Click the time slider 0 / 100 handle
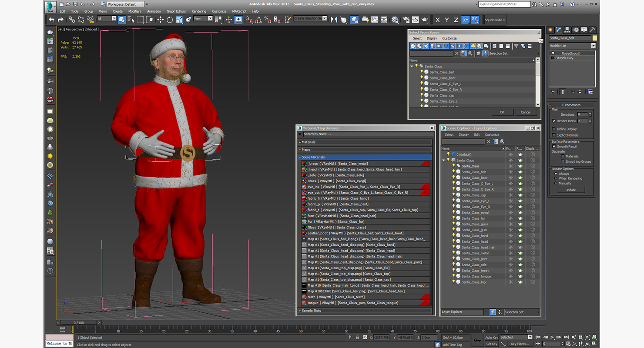Screen dimensions: 644x348 pos(79,323)
